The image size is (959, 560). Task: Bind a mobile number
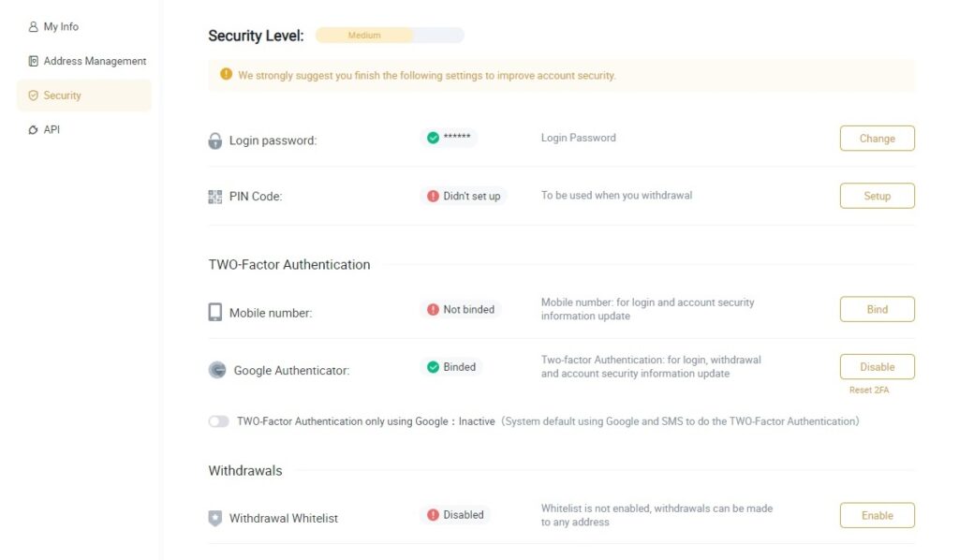coord(877,309)
